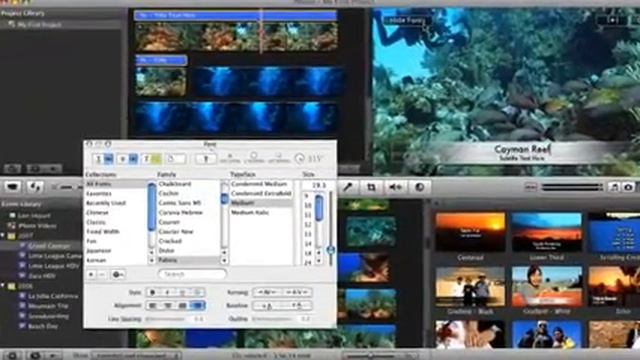
Task: Raise the baseline with right Baseline button
Action: click(297, 305)
